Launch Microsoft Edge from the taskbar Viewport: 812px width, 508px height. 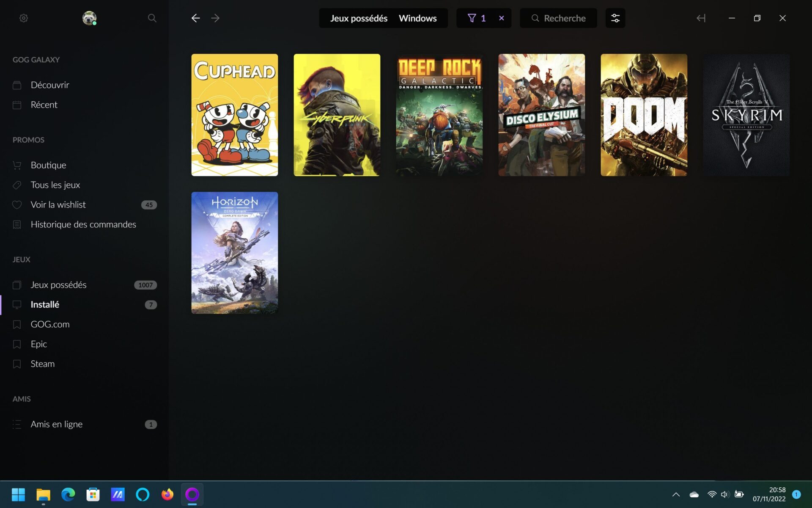[68, 494]
